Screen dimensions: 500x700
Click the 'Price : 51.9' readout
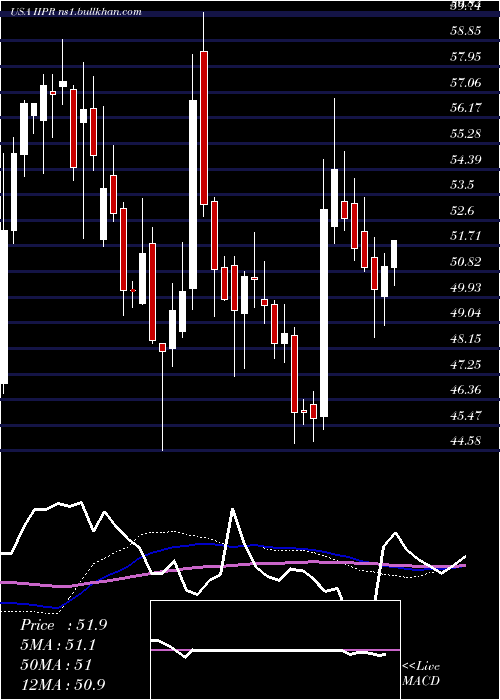tap(63, 625)
